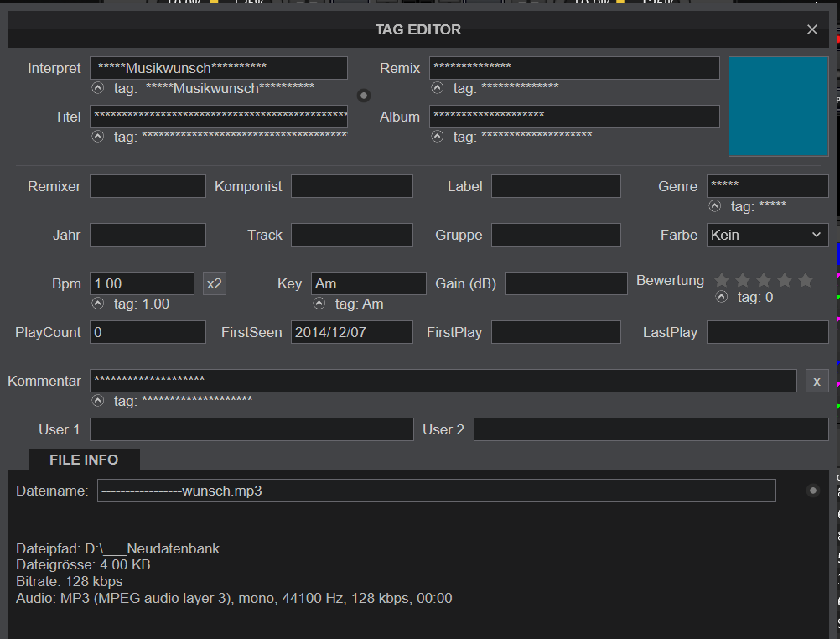
Task: Click the Genre input field
Action: 767,186
